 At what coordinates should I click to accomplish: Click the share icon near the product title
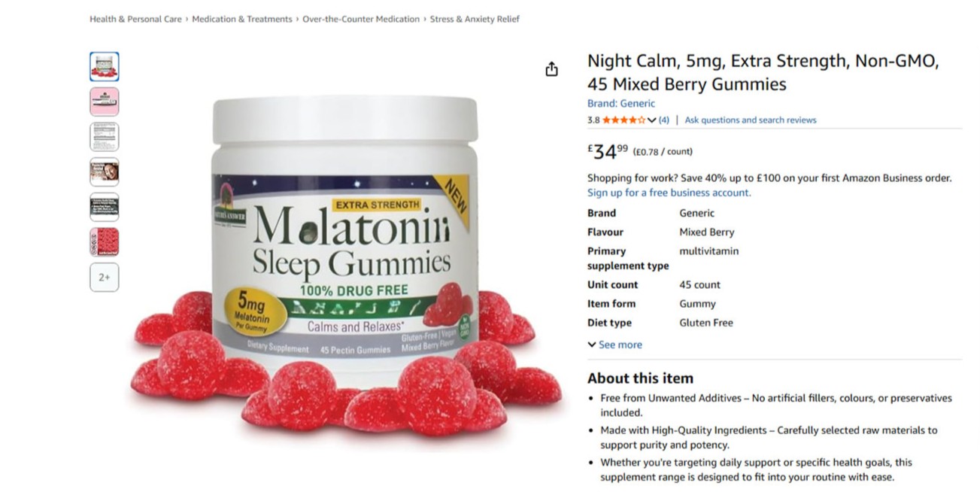pyautogui.click(x=552, y=68)
